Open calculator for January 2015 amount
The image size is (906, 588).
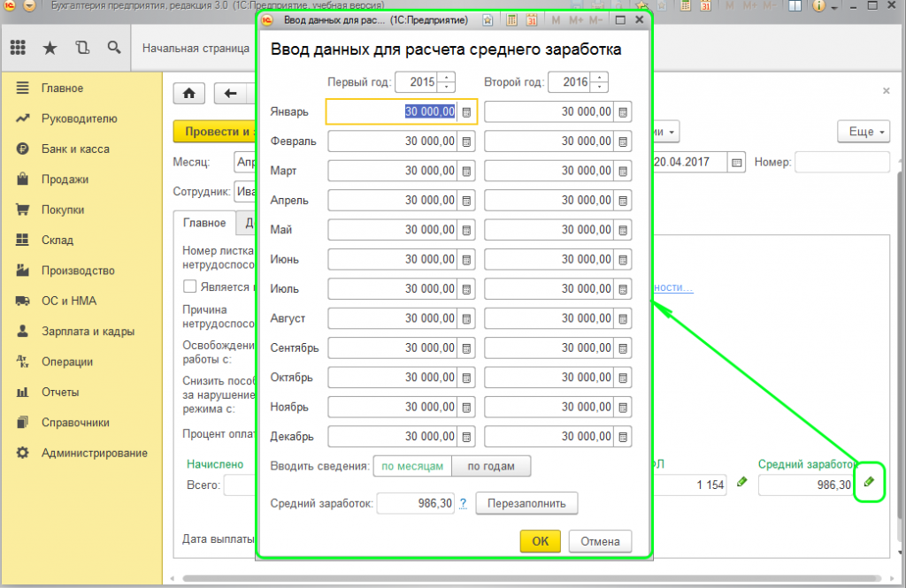pos(466,111)
